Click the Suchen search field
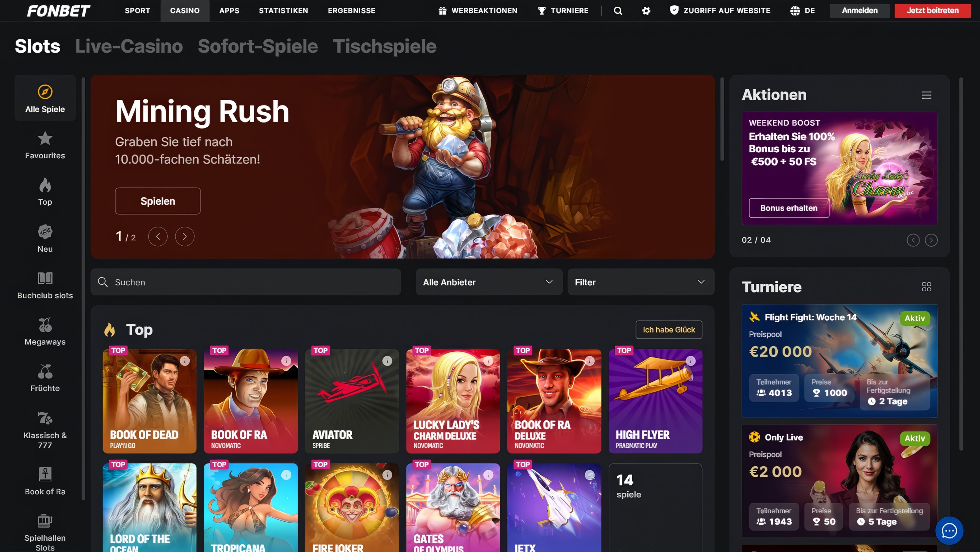 246,282
